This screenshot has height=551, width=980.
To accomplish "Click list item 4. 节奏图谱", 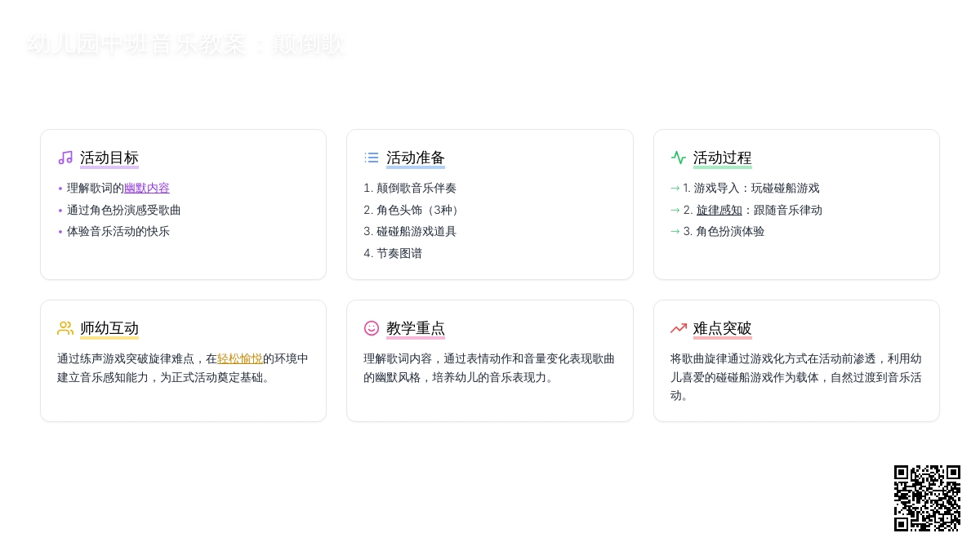I will (393, 253).
